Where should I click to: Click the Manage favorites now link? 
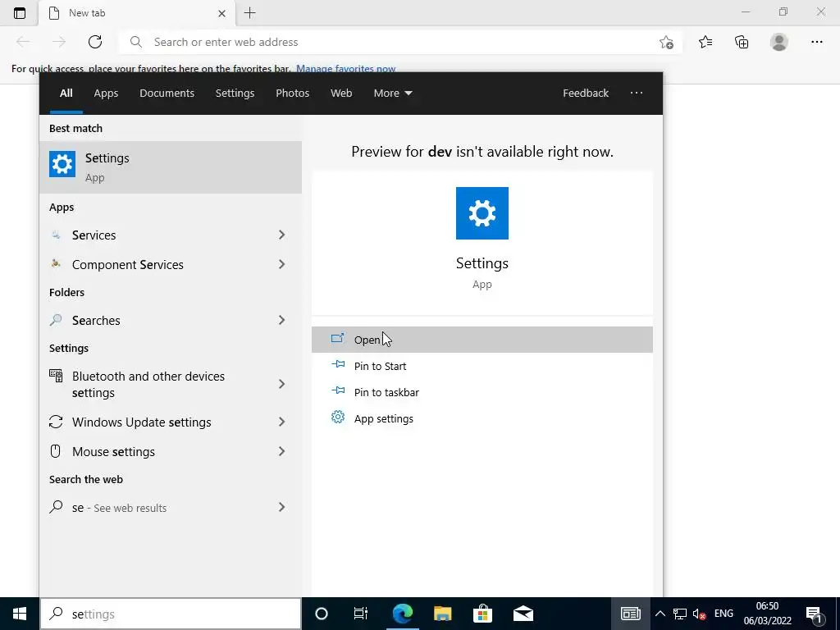point(345,69)
